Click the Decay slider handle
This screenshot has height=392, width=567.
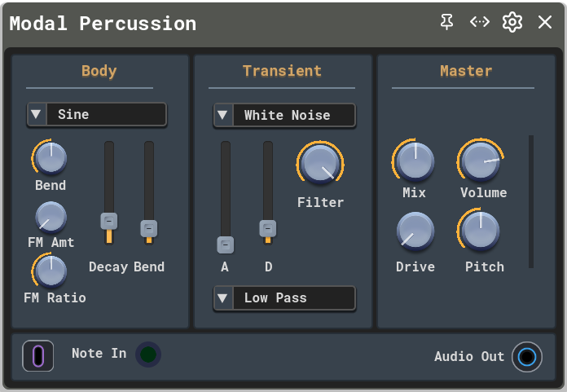pyautogui.click(x=109, y=222)
